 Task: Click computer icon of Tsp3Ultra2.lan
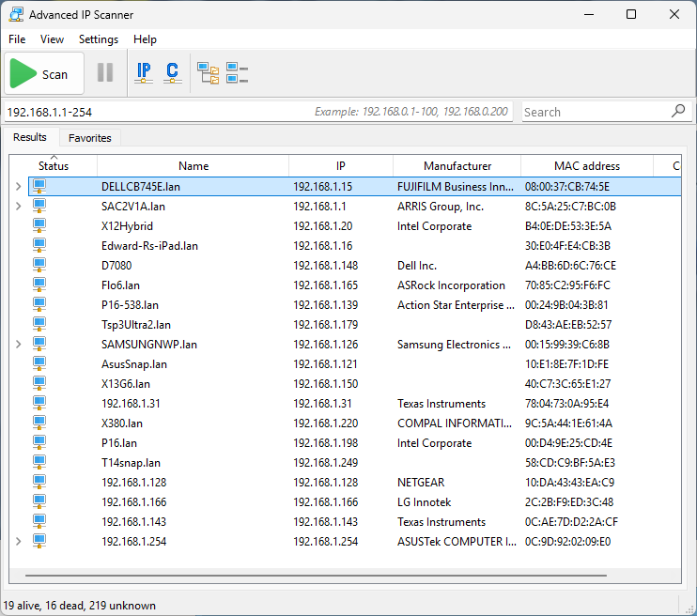click(39, 324)
